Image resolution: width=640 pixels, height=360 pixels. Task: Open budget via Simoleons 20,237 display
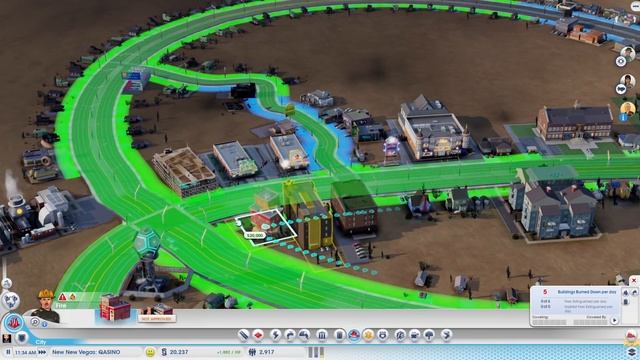[x=175, y=352]
